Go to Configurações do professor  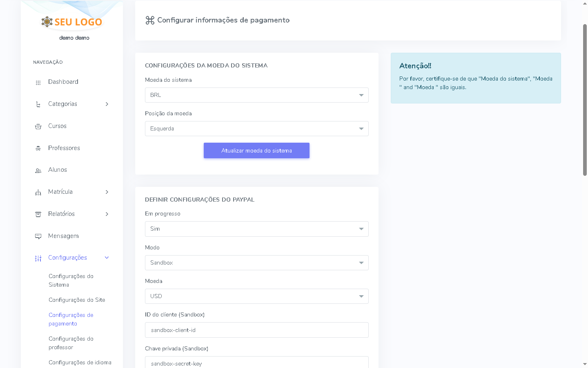[71, 343]
